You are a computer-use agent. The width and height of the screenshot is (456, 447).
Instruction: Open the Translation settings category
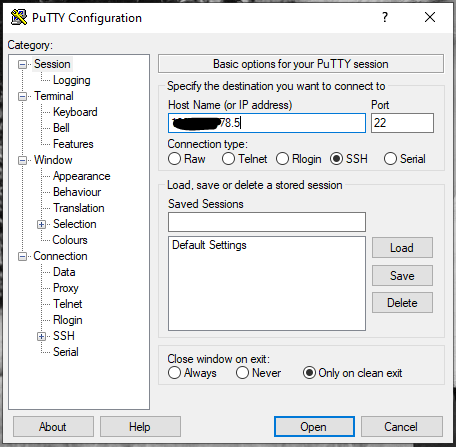[x=79, y=208]
